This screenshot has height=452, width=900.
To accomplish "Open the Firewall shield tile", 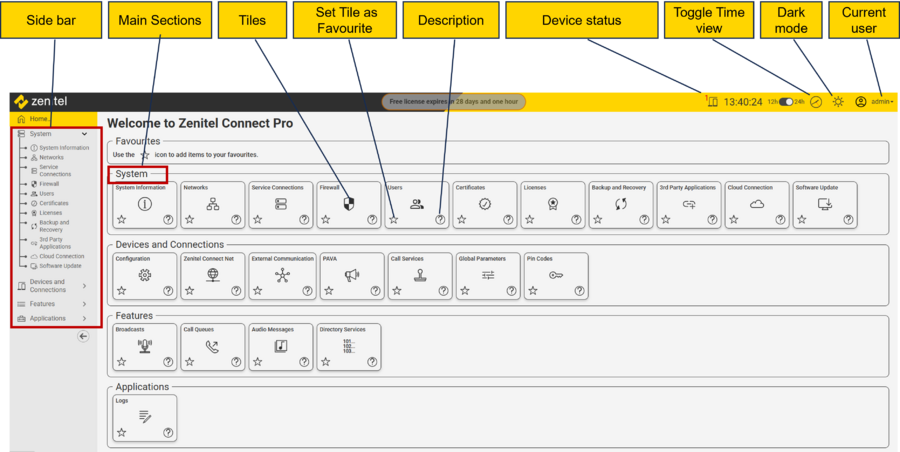I will (349, 205).
